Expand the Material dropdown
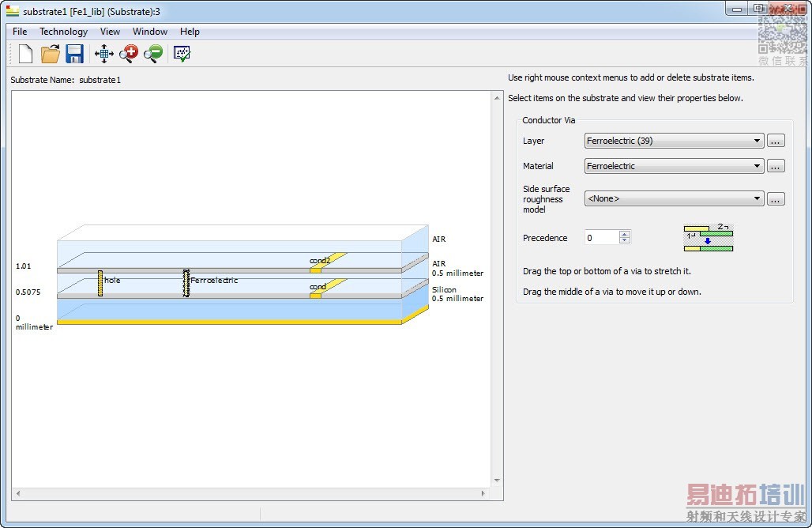 click(674, 166)
